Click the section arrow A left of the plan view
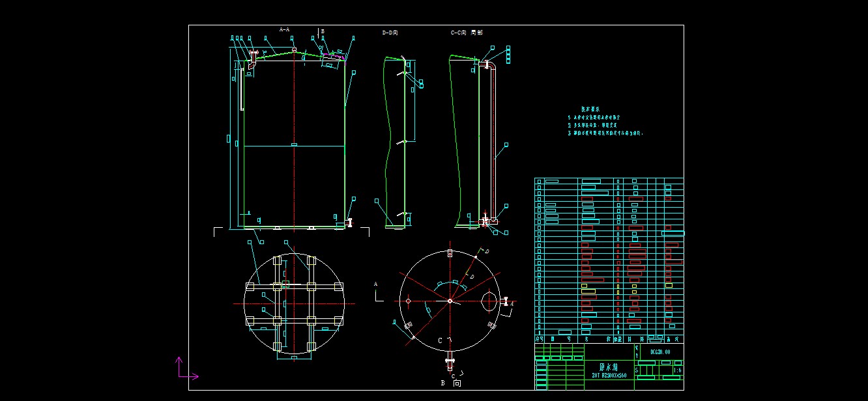Image resolution: width=868 pixels, height=401 pixels. point(377,292)
